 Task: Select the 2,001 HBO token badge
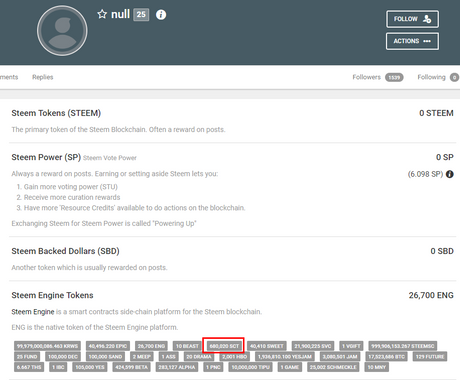234,357
